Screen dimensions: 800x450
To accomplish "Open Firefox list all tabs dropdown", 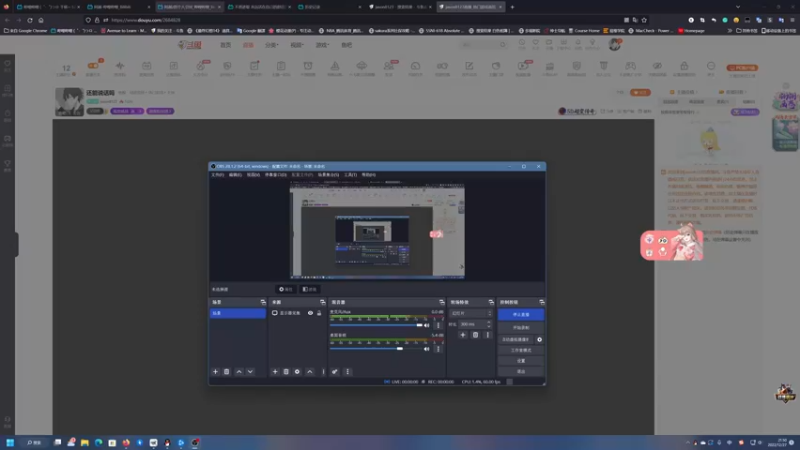I will coord(738,7).
